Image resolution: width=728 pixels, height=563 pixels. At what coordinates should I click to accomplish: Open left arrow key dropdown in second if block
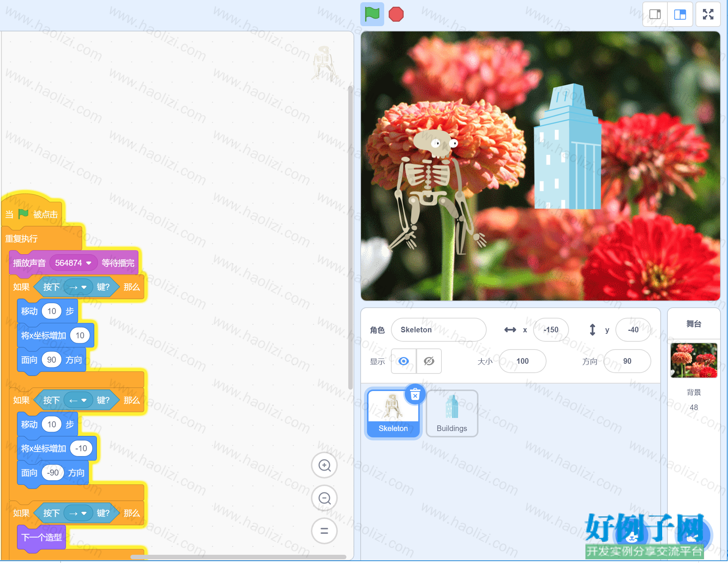(78, 400)
